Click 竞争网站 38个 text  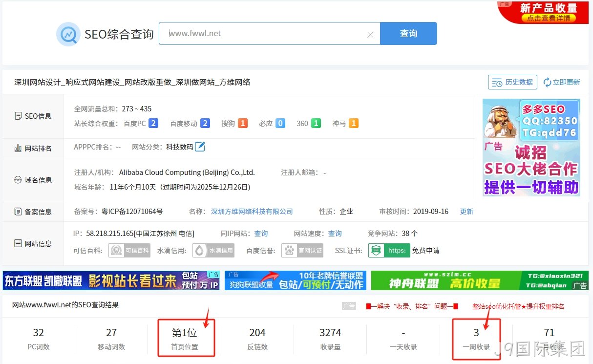(393, 234)
